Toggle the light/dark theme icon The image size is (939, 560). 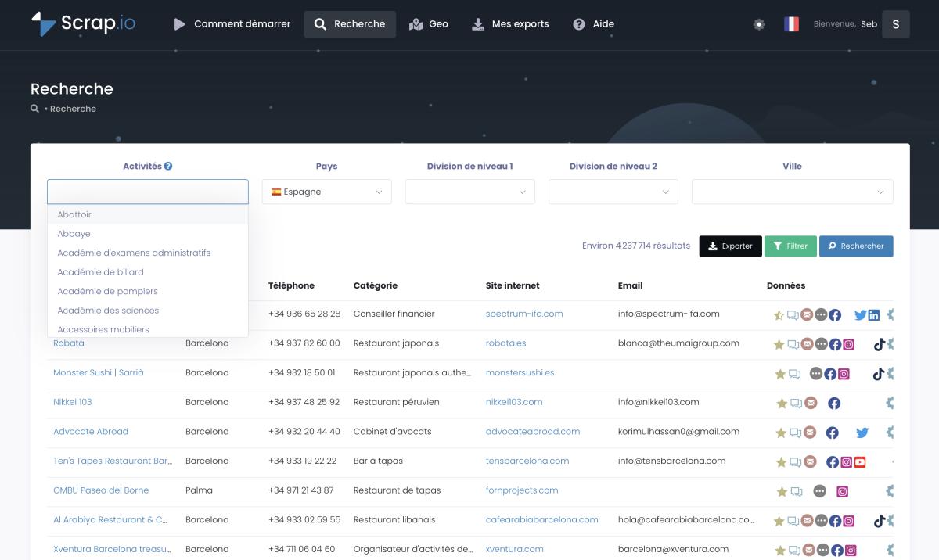[x=758, y=24]
